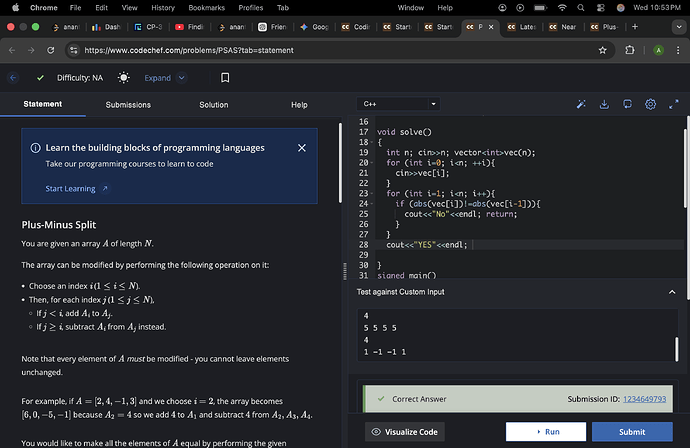Image resolution: width=690 pixels, height=448 pixels.
Task: Click inside the custom input text area
Action: point(517,334)
